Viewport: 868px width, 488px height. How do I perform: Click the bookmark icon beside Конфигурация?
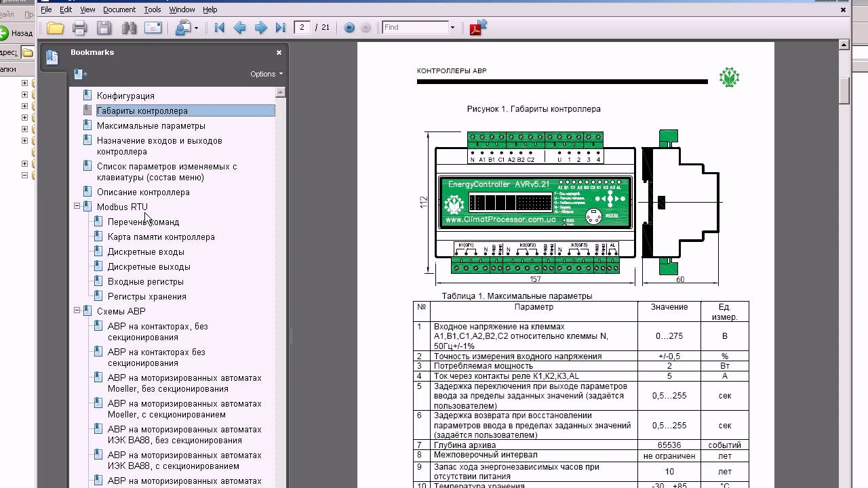pos(87,96)
